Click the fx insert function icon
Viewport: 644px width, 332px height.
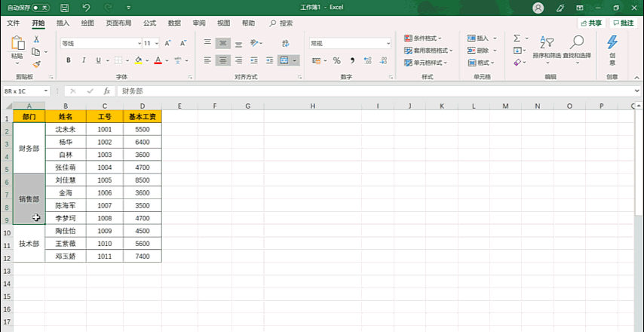(107, 91)
